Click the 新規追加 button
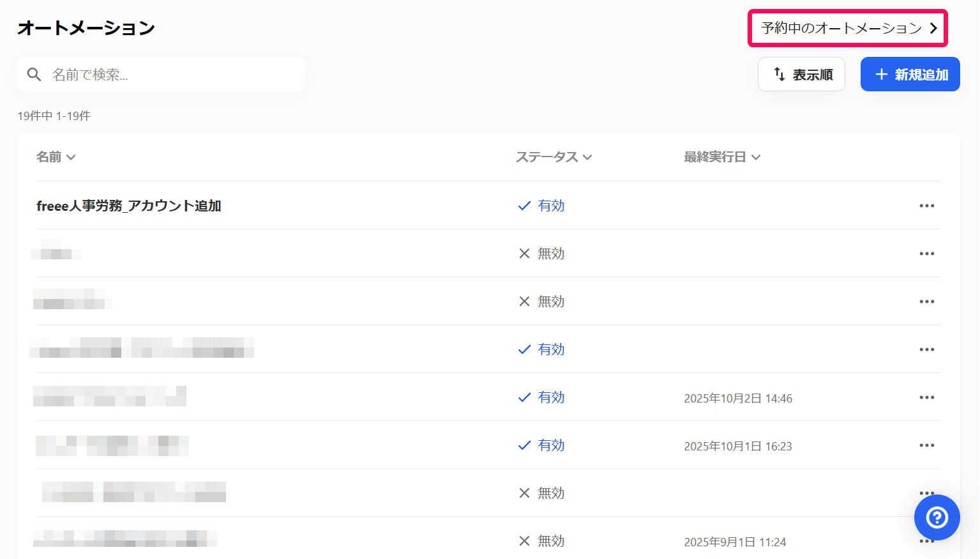Viewport: 980px width, 559px height. coord(910,74)
